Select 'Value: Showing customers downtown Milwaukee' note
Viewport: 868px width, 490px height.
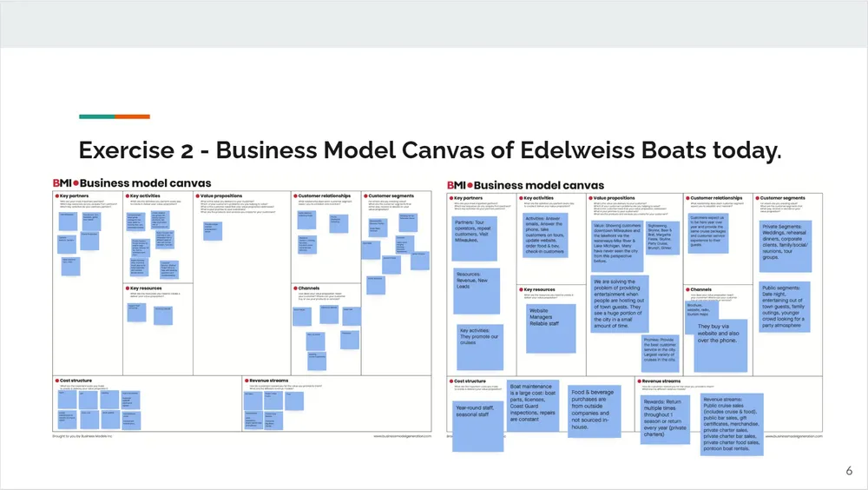tap(617, 246)
